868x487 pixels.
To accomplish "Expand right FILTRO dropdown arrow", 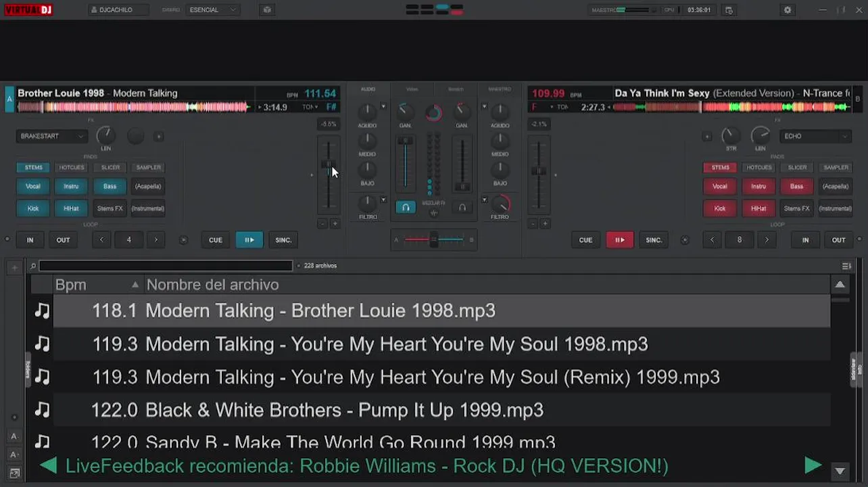I will coord(484,200).
